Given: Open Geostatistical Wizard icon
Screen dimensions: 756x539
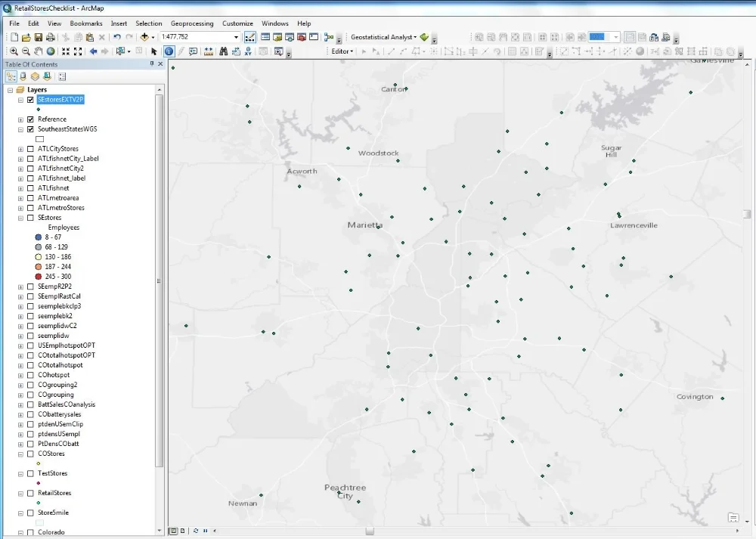Looking at the screenshot, I should pos(424,37).
